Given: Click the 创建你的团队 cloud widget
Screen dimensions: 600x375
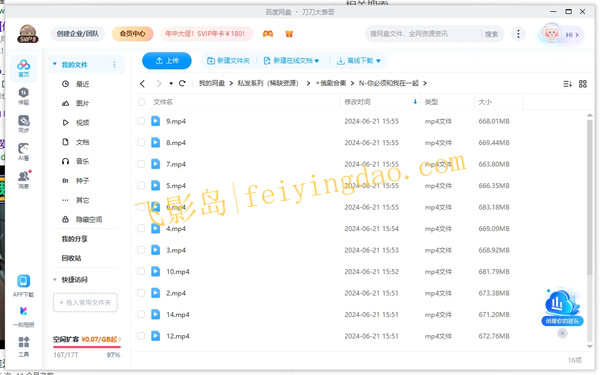Looking at the screenshot, I should (x=562, y=307).
